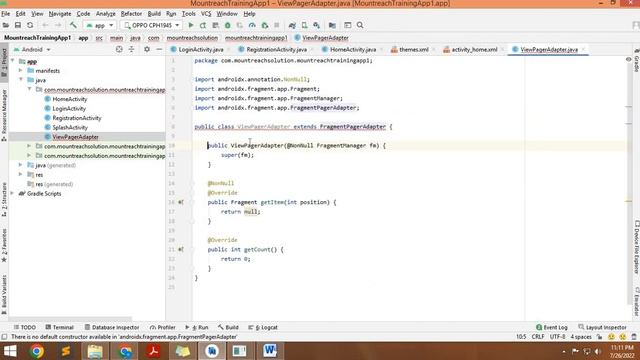Collapse the app module tree node
The image size is (640, 360).
click(12, 61)
